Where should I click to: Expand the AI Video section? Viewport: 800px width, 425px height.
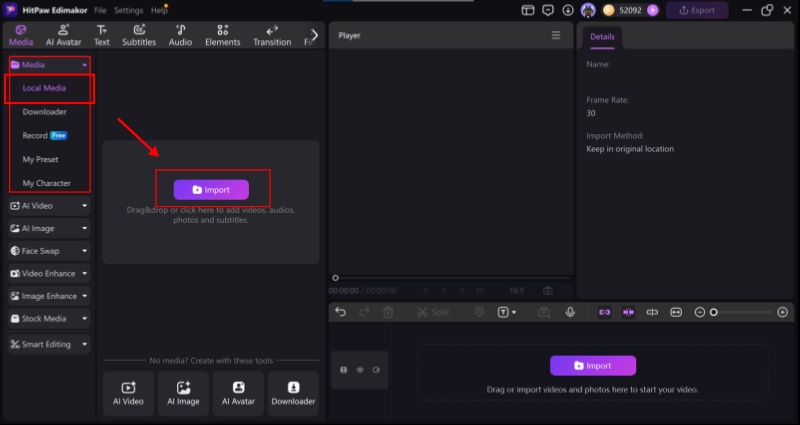coord(49,206)
